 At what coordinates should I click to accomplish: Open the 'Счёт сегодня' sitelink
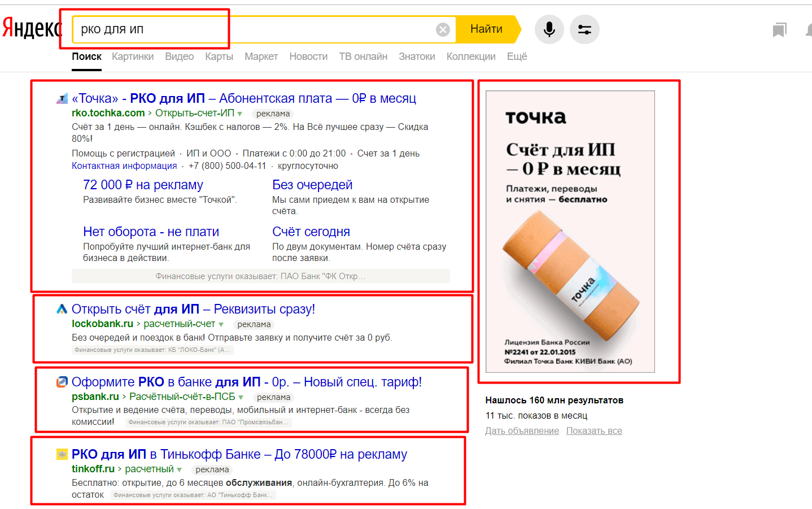coord(311,232)
